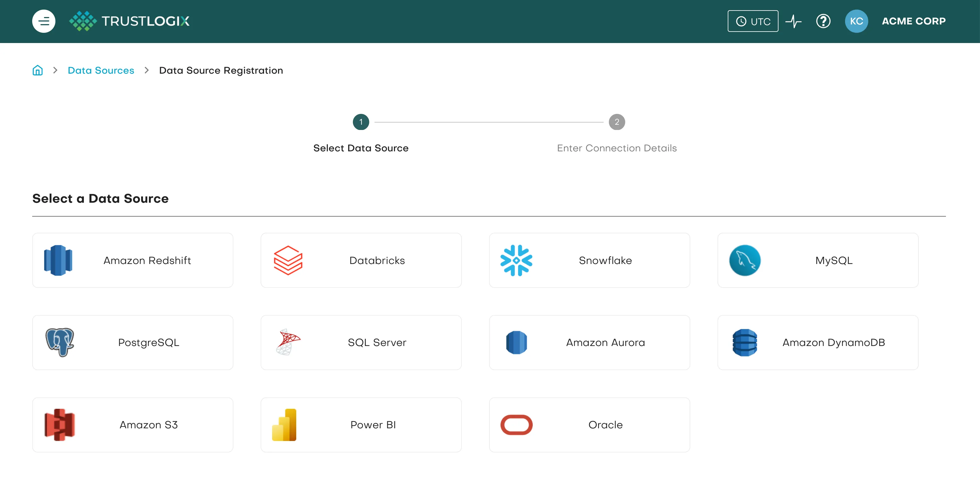Click the Oracle red logo icon
This screenshot has width=980, height=484.
pos(516,425)
